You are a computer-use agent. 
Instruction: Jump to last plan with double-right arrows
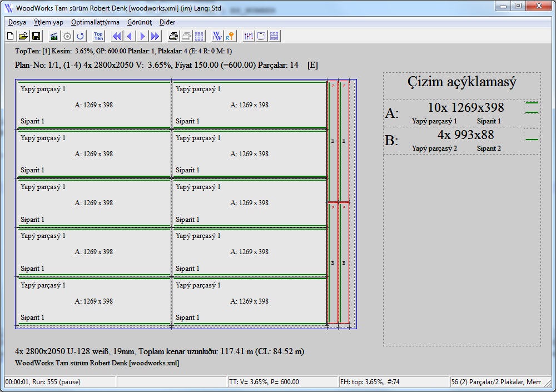pyautogui.click(x=155, y=36)
